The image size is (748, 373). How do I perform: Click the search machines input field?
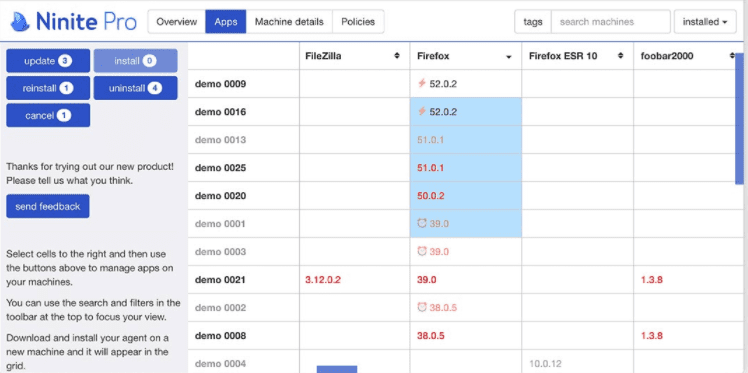[x=611, y=22]
